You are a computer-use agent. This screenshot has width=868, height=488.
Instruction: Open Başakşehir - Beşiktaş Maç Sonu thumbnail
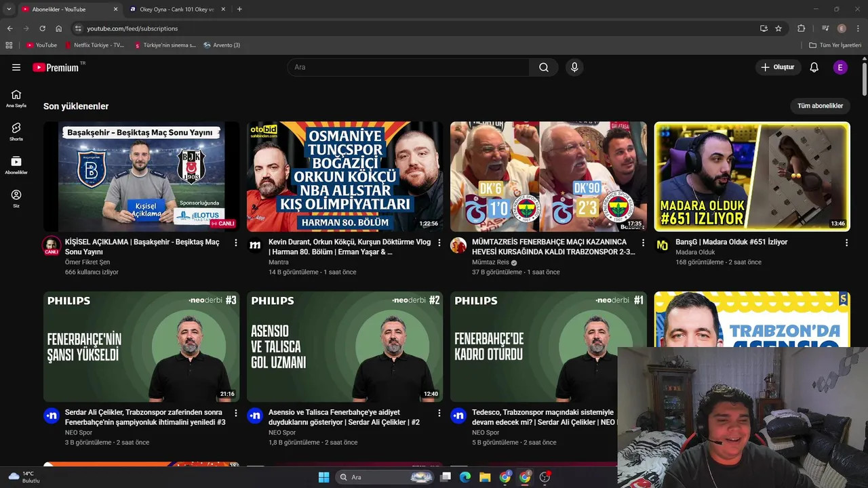click(x=141, y=176)
